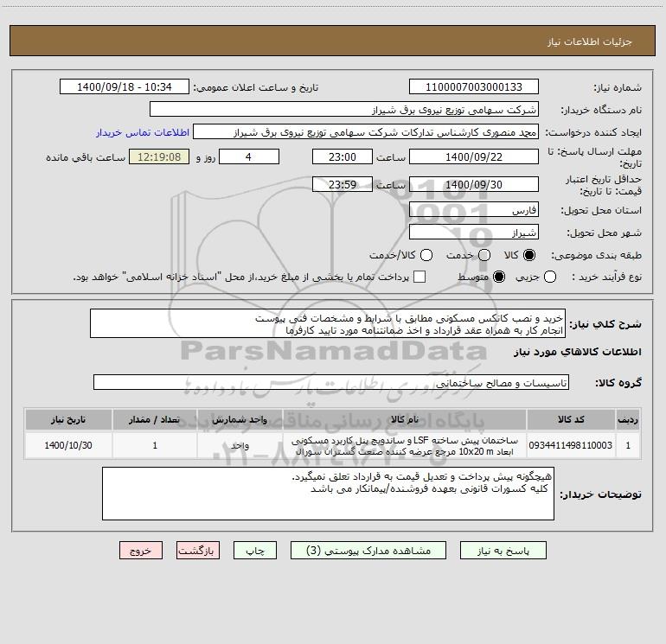This screenshot has height=644, width=666.
Task: Select the خدمت radio button
Action: pos(484,255)
